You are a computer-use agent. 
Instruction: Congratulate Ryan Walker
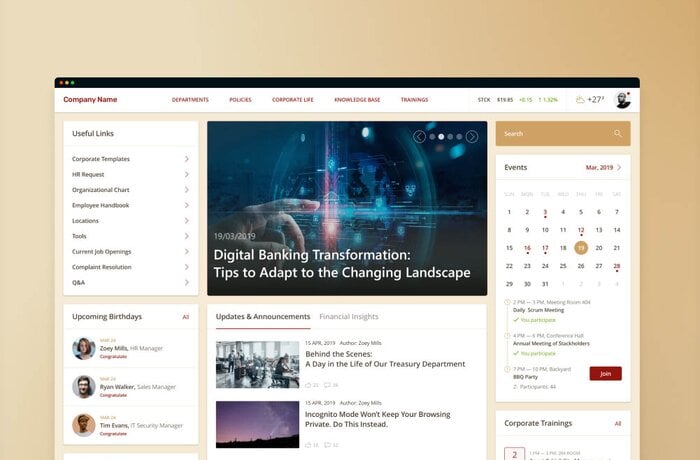click(x=113, y=395)
